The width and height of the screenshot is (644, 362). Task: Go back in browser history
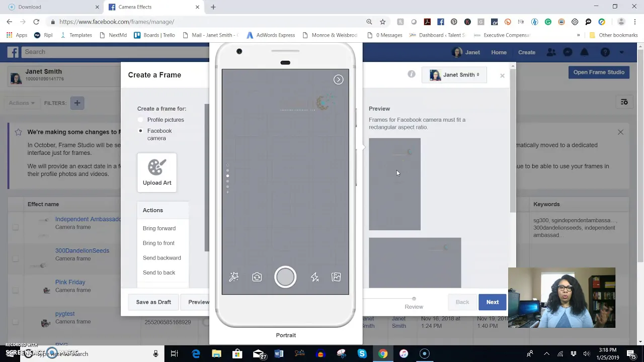pos(10,22)
